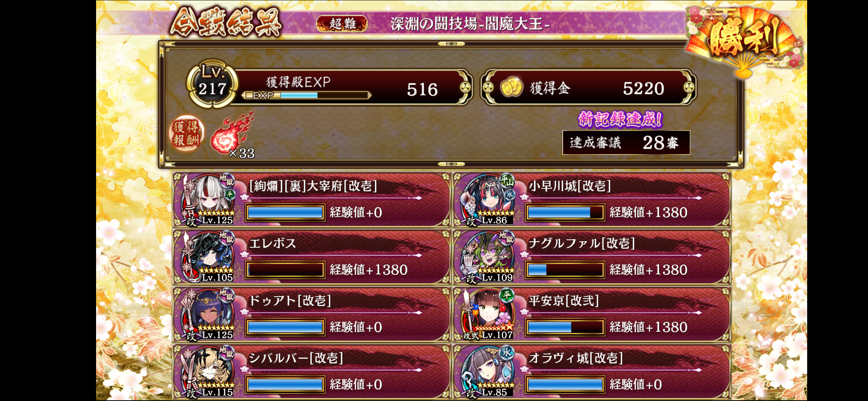Click the gold coin icon

coord(511,87)
